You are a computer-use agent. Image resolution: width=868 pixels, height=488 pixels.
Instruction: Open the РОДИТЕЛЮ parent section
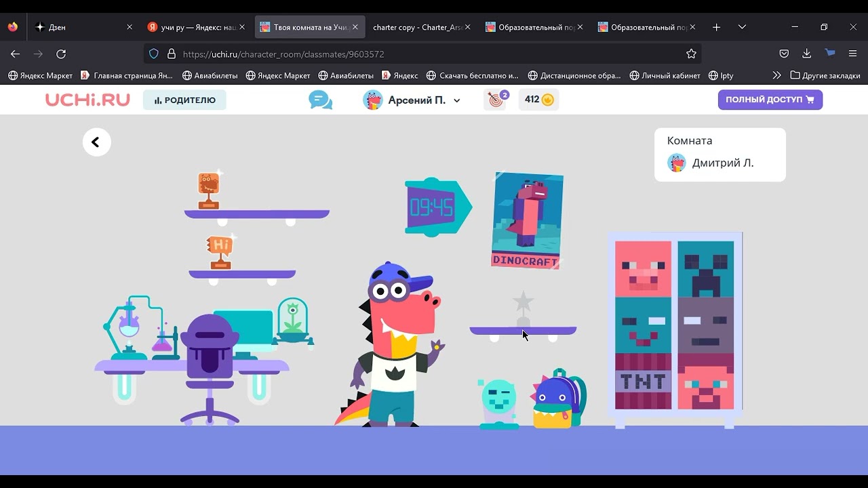coord(184,100)
